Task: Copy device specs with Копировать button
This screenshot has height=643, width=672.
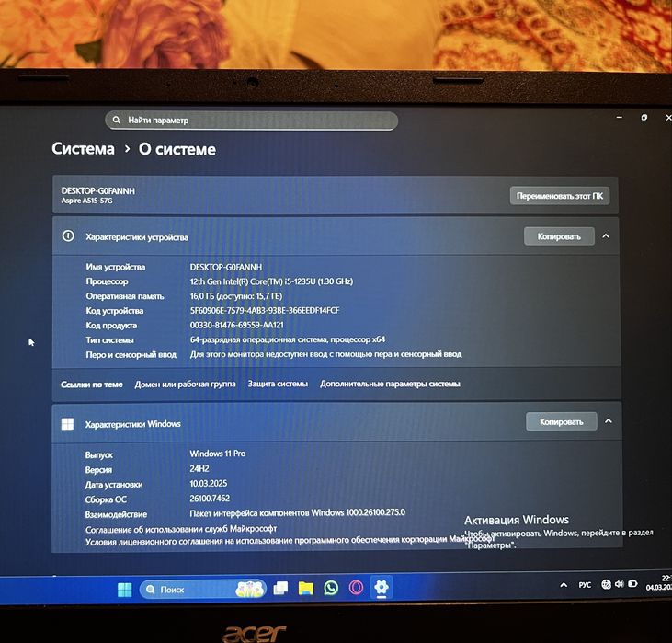Action: (559, 236)
